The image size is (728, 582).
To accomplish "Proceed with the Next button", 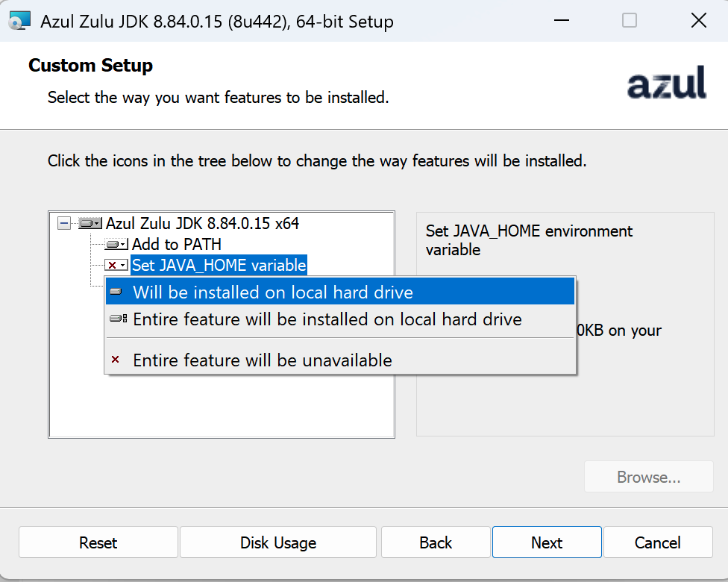I will tap(546, 542).
